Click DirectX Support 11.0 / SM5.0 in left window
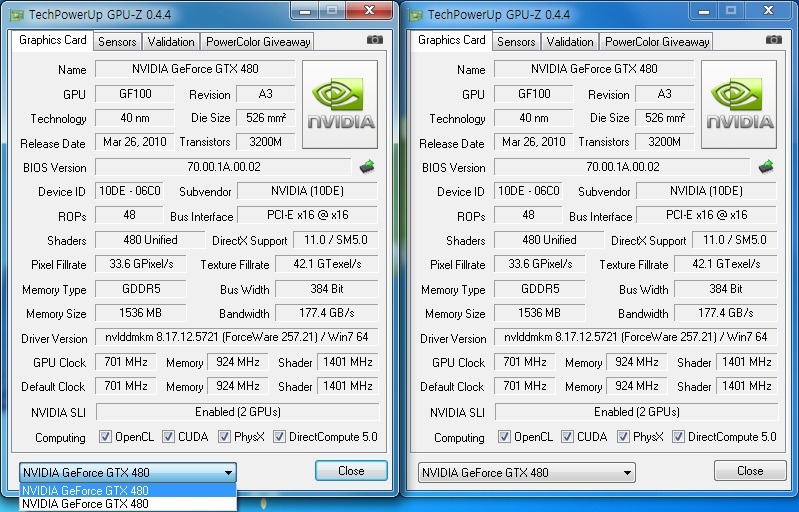799x512 pixels. 336,239
